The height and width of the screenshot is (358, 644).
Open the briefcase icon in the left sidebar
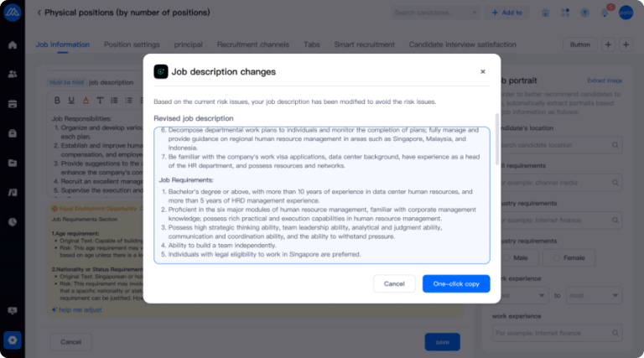(x=12, y=133)
